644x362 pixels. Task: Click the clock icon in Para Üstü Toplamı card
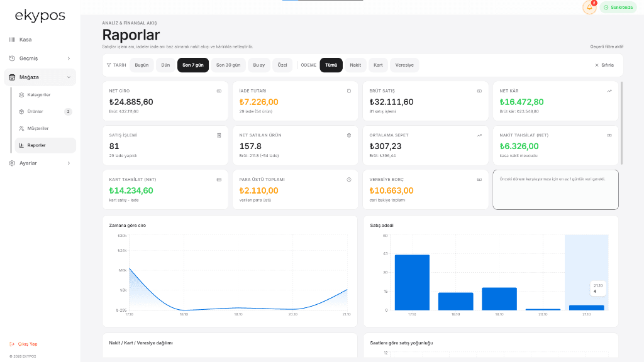pyautogui.click(x=349, y=180)
